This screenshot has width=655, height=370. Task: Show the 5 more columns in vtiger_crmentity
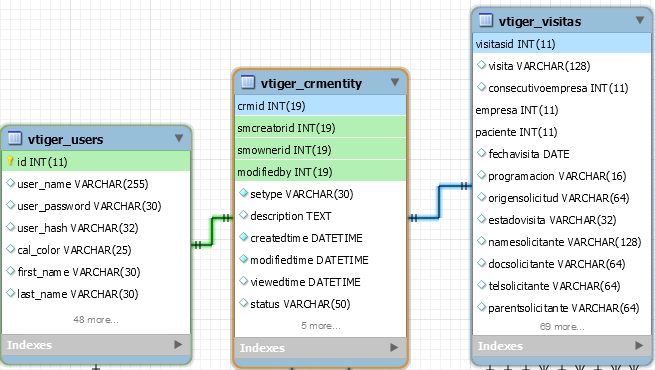click(x=321, y=326)
